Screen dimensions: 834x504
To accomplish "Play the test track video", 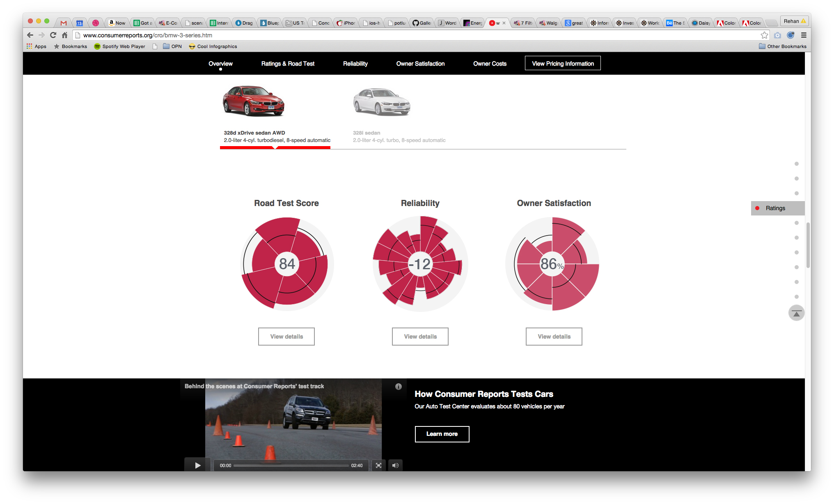I will pos(197,465).
